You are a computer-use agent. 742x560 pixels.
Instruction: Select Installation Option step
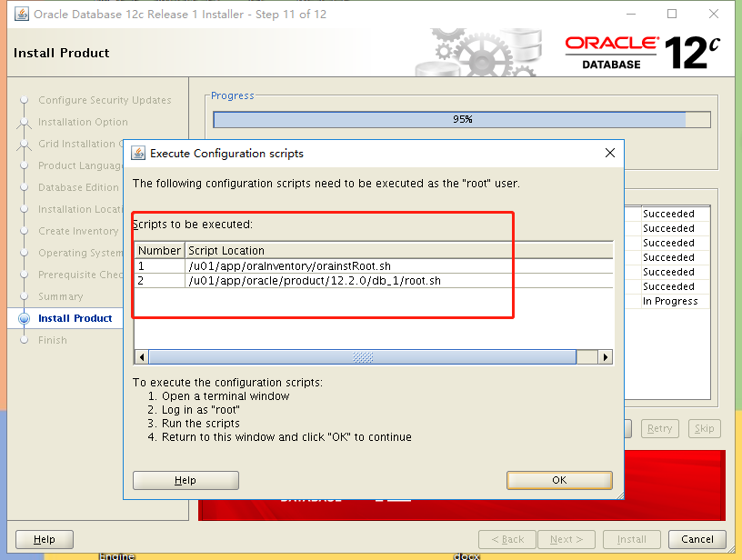tap(83, 122)
